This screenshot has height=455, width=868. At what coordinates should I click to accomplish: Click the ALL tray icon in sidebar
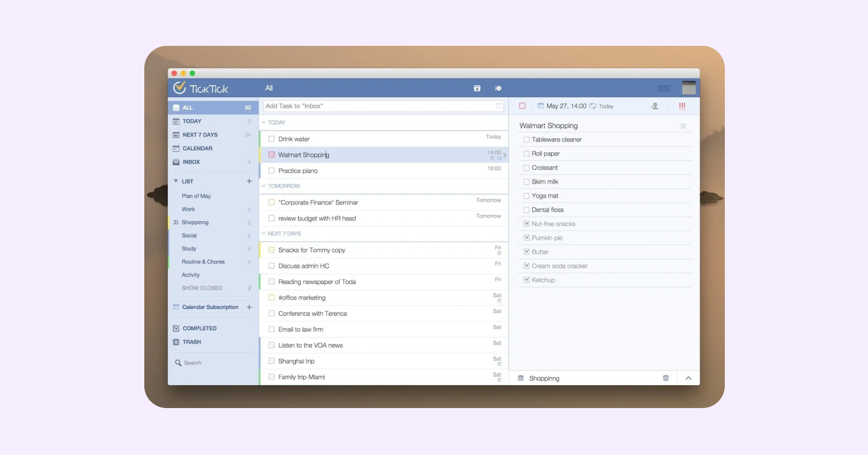point(176,107)
